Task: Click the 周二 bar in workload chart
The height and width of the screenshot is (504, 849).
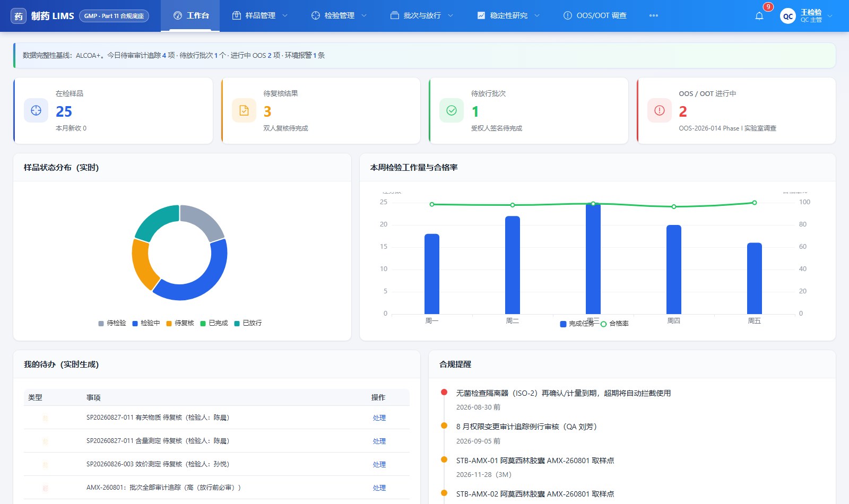Action: click(513, 265)
